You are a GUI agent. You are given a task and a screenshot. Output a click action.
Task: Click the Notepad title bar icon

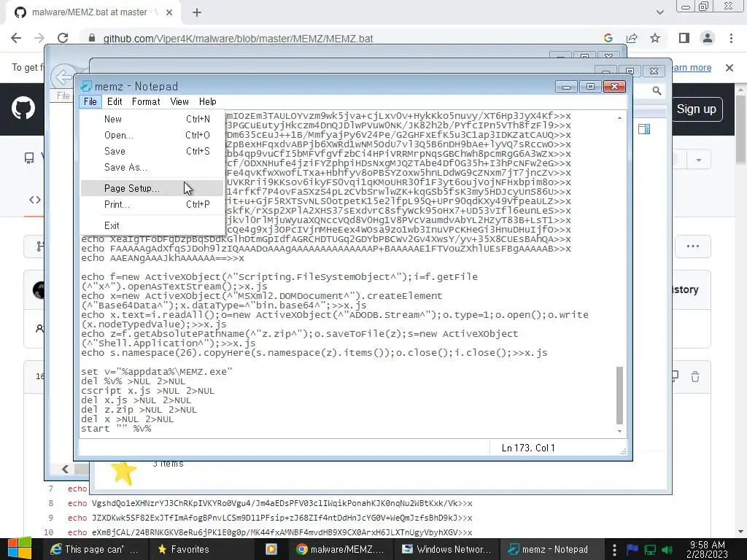pos(86,86)
